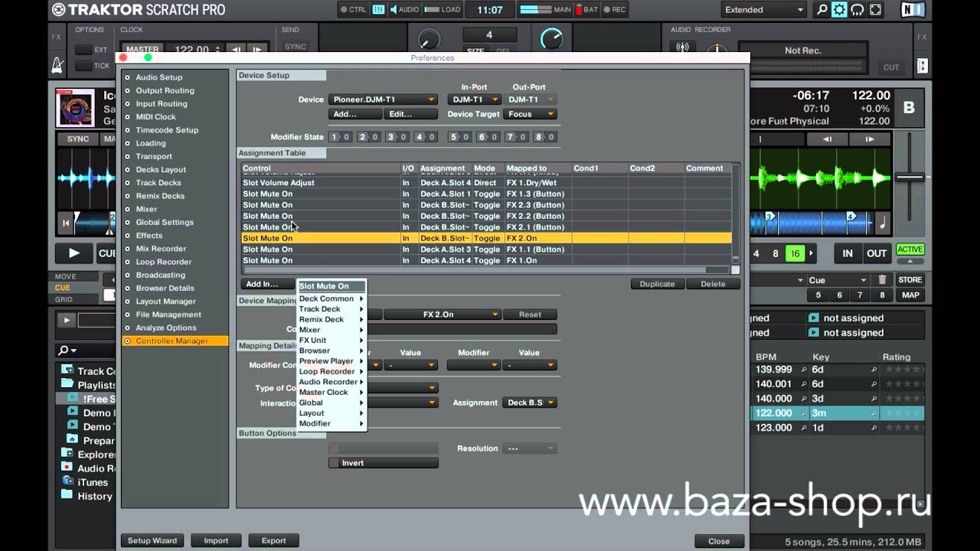Click the right-side FX panel layout icon

[922, 66]
